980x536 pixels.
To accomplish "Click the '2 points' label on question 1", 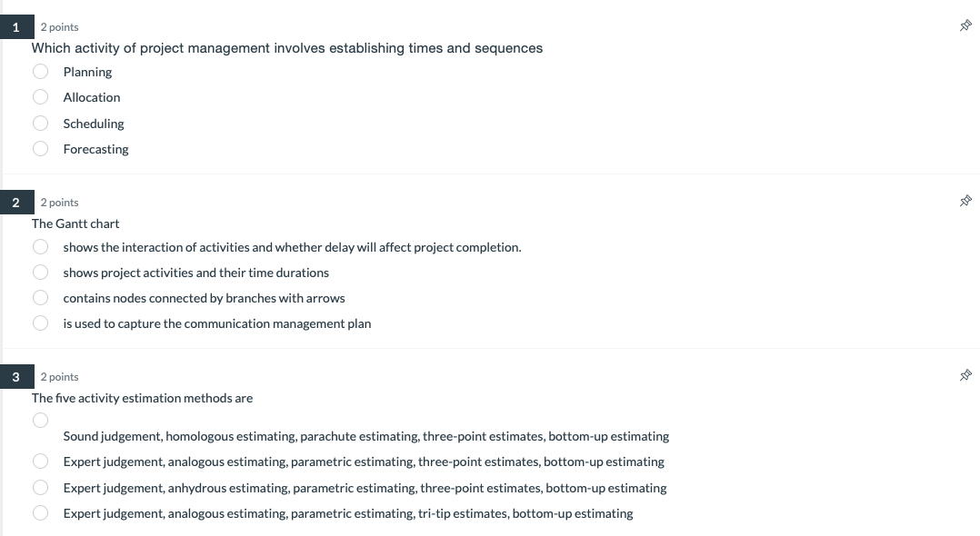I will tap(58, 27).
